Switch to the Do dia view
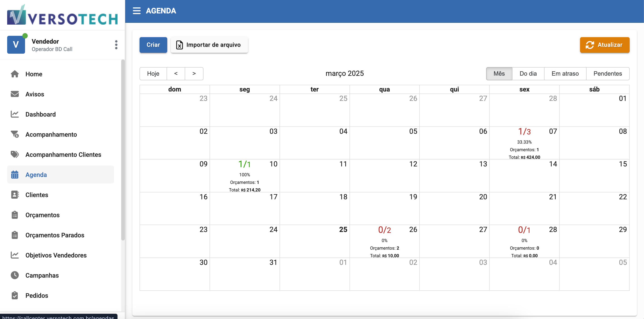The height and width of the screenshot is (319, 644). [x=528, y=74]
